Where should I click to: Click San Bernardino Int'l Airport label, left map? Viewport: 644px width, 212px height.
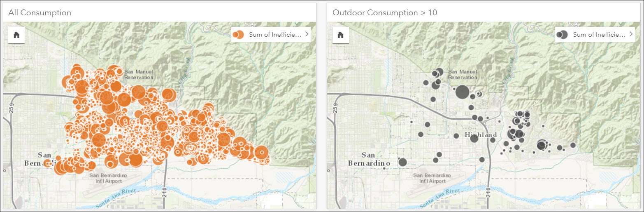[x=108, y=178]
